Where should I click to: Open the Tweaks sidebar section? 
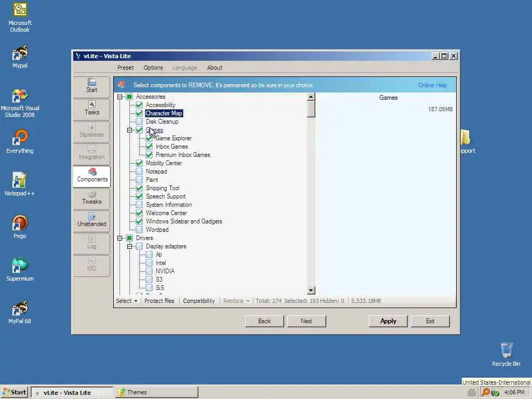pyautogui.click(x=91, y=198)
